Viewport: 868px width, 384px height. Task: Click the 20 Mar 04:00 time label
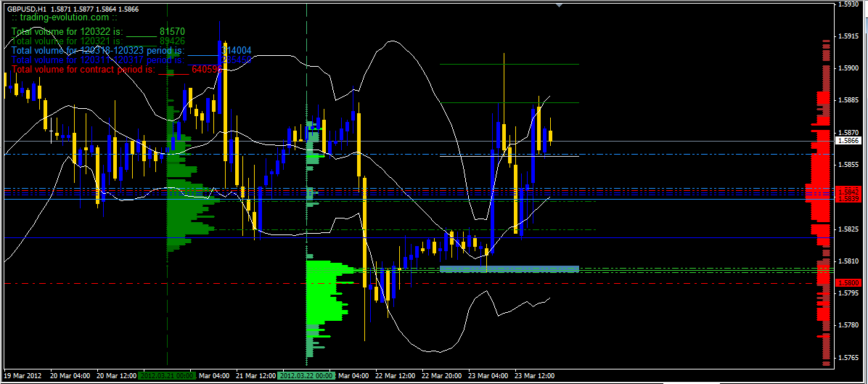70,375
